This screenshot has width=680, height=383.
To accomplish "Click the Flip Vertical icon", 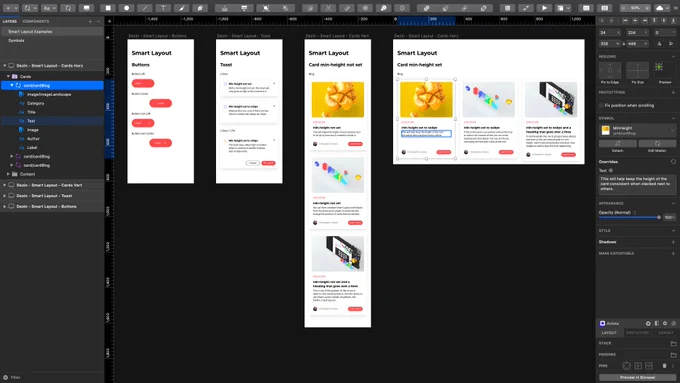I will tap(671, 43).
